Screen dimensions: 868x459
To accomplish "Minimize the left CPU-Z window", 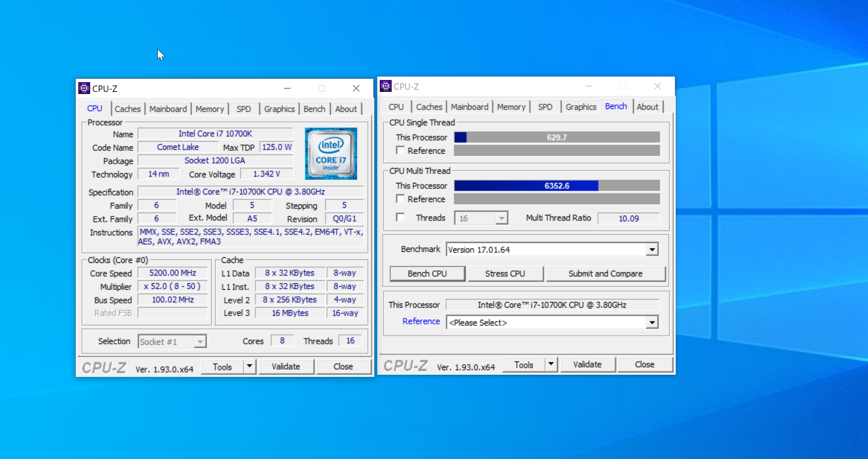I will tap(287, 88).
